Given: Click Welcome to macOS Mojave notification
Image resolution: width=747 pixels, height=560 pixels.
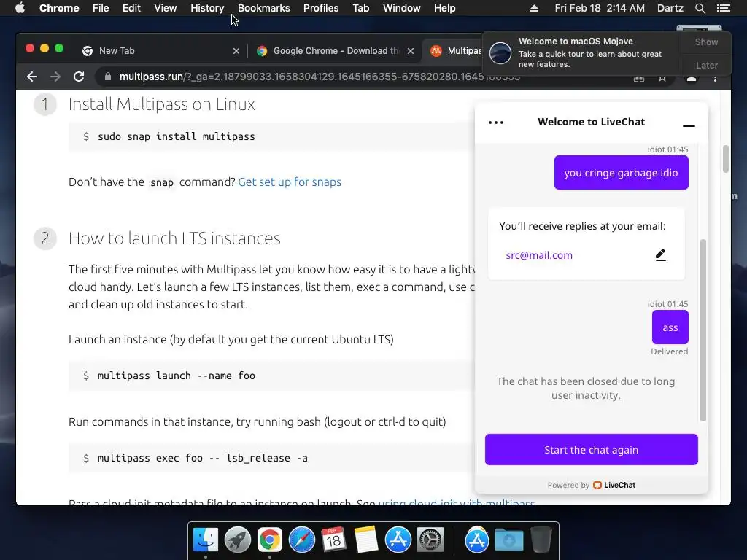Looking at the screenshot, I should pos(582,52).
